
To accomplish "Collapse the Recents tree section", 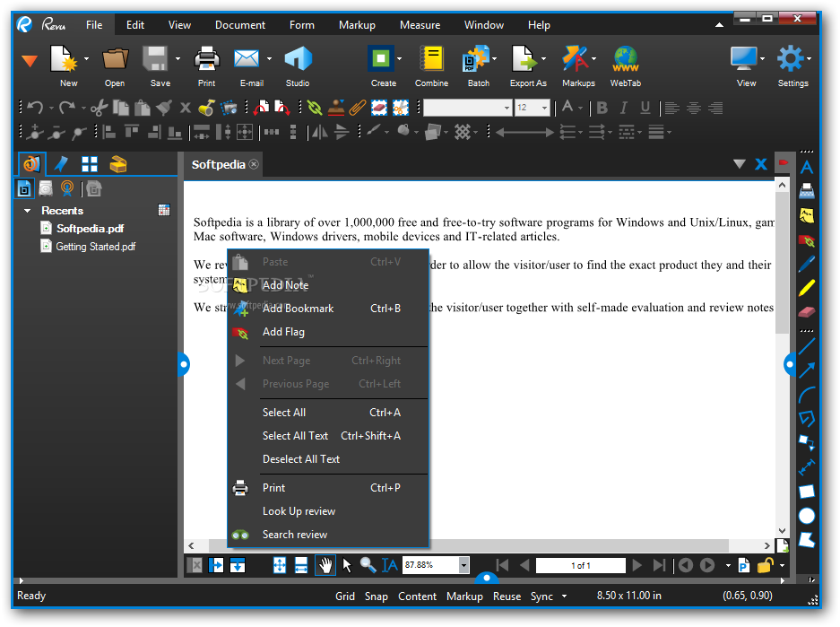I will point(27,211).
